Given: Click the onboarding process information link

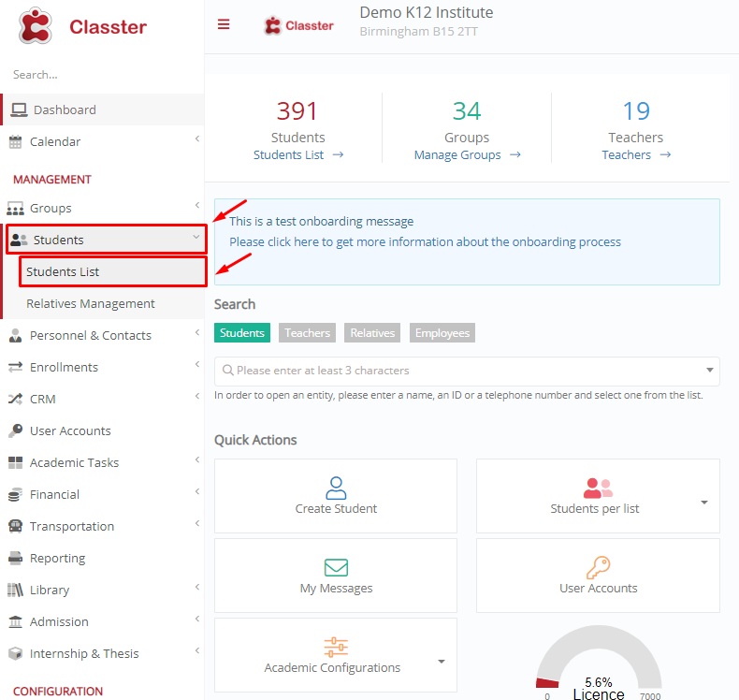Looking at the screenshot, I should (x=425, y=242).
